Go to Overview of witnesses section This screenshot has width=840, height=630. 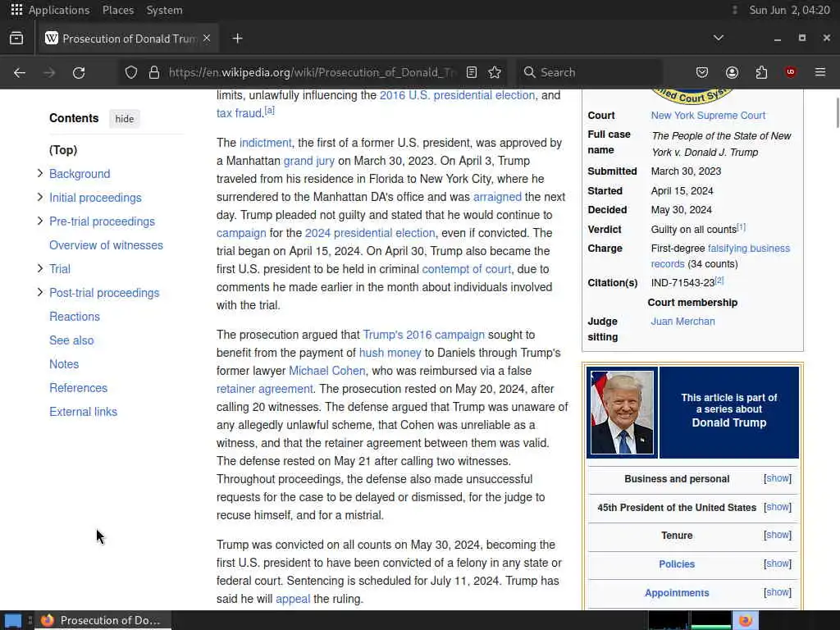pyautogui.click(x=106, y=245)
